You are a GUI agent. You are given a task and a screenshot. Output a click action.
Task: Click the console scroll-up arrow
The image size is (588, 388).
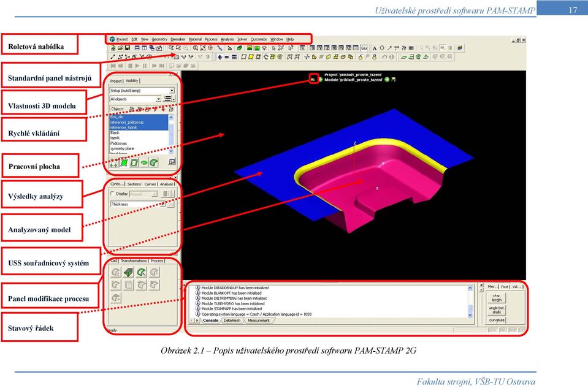click(x=470, y=288)
